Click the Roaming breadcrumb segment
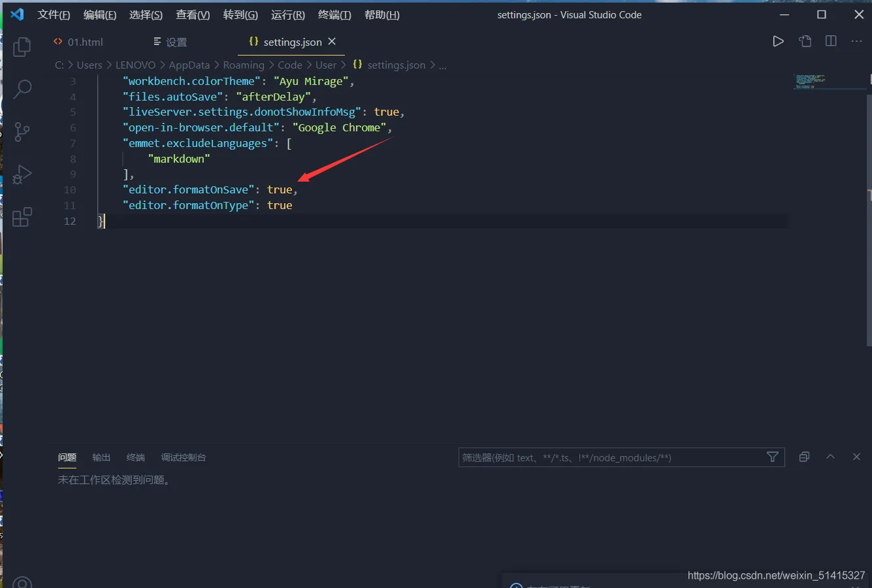This screenshot has width=872, height=588. click(x=244, y=65)
